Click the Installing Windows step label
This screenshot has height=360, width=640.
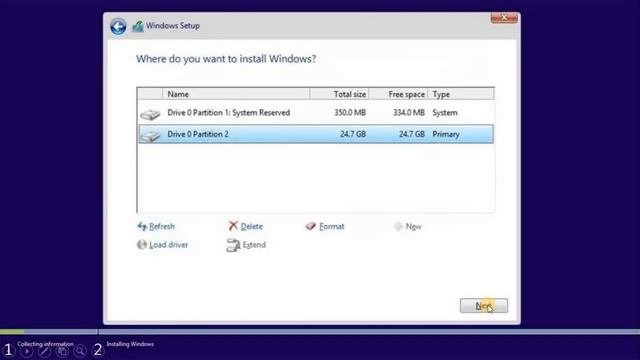pyautogui.click(x=130, y=344)
